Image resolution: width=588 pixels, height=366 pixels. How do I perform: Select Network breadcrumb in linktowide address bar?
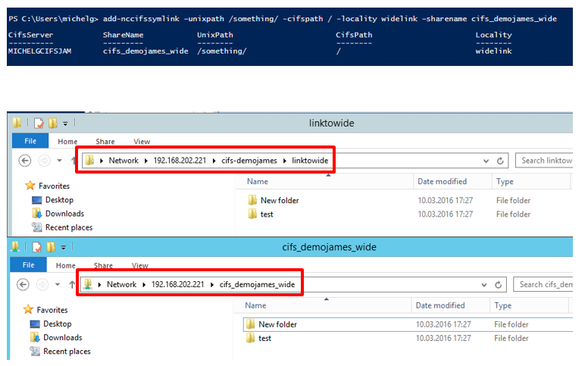coord(124,161)
